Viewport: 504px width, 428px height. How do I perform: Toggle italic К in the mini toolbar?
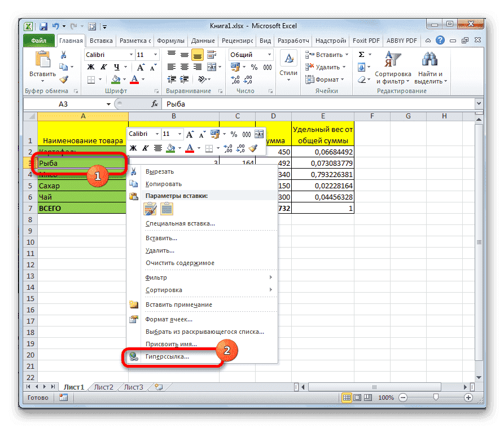146,148
